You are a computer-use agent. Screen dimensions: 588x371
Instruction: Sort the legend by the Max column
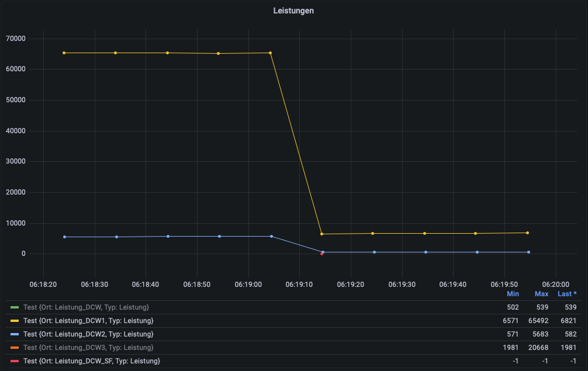coord(541,294)
